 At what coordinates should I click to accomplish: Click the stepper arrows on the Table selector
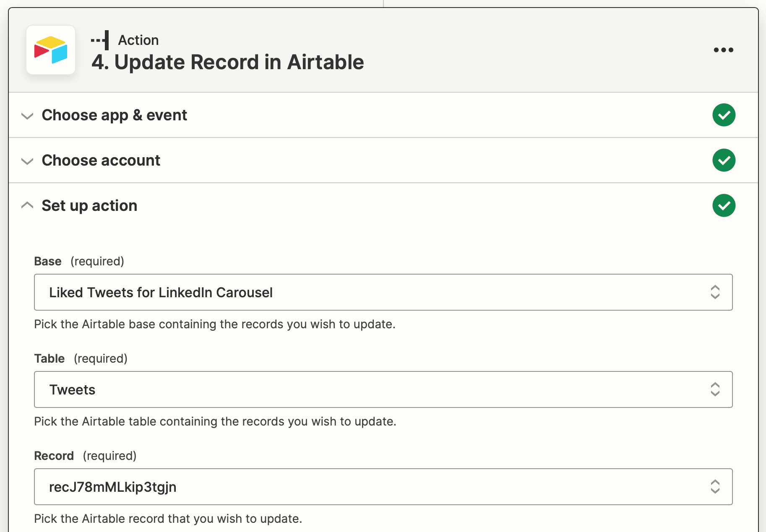coord(715,389)
